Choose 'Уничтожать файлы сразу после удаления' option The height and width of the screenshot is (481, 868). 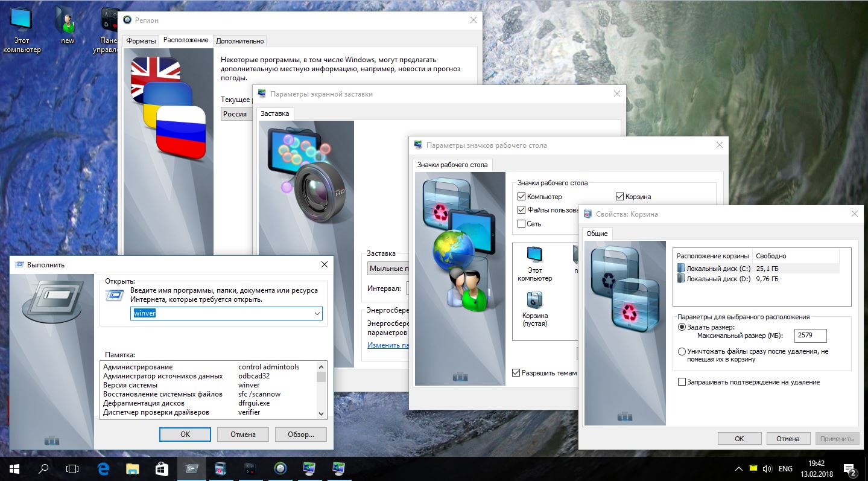pyautogui.click(x=682, y=351)
